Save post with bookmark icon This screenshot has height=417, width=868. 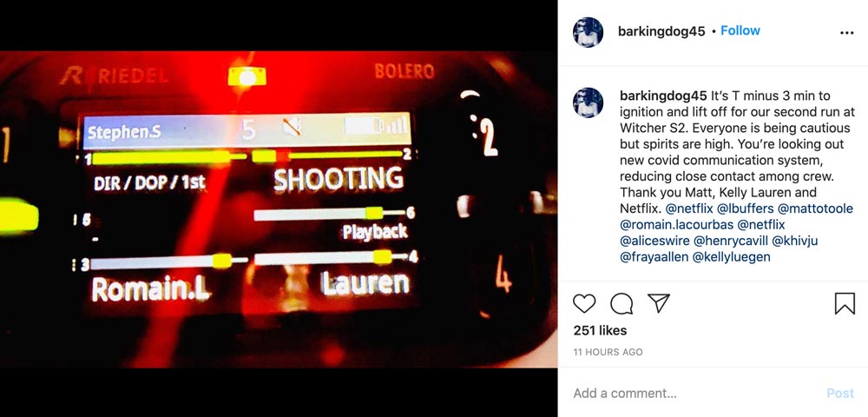tap(845, 303)
